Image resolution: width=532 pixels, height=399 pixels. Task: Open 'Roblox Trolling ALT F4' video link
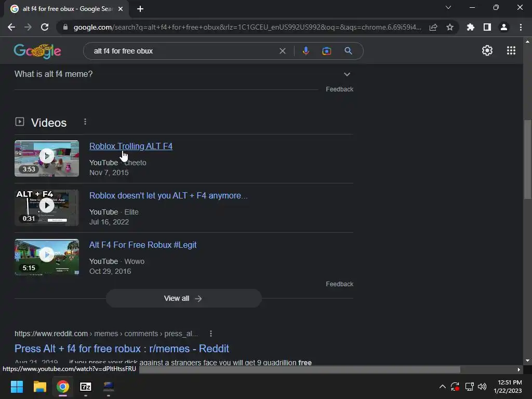click(130, 146)
